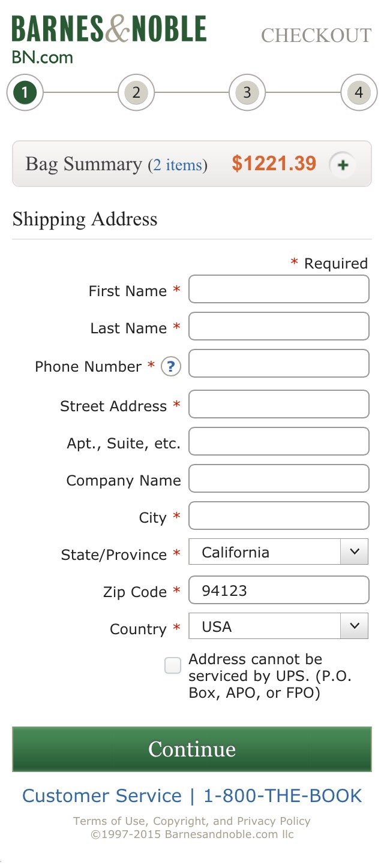Open the Customer Service link
Image resolution: width=384 pixels, height=868 pixels.
101,795
